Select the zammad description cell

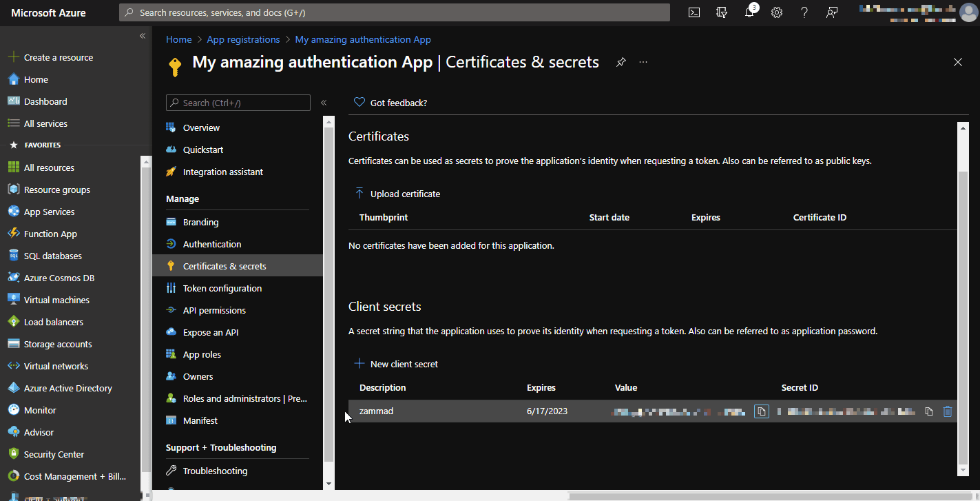click(x=376, y=411)
